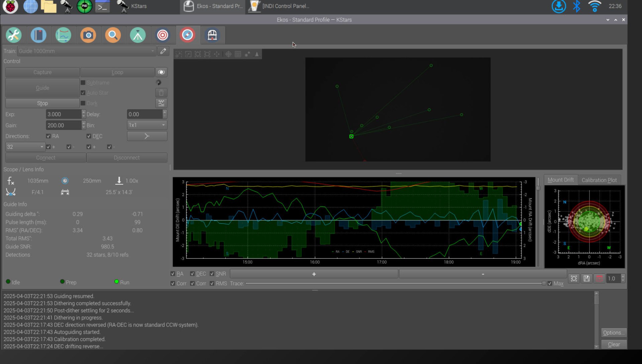Switch to the INDI Control Panel taskbar window
This screenshot has width=642, height=364.
280,6
